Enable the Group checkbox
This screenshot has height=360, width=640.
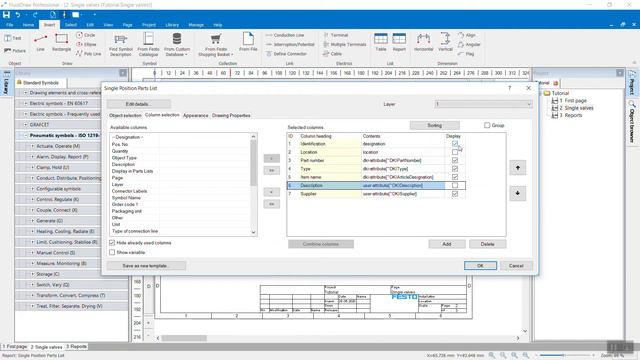pos(487,125)
